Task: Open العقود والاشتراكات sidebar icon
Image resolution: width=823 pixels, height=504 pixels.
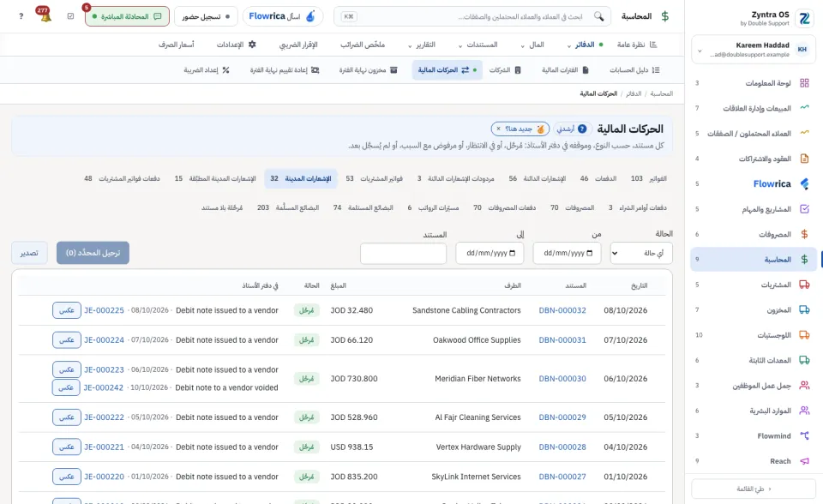Action: point(804,159)
